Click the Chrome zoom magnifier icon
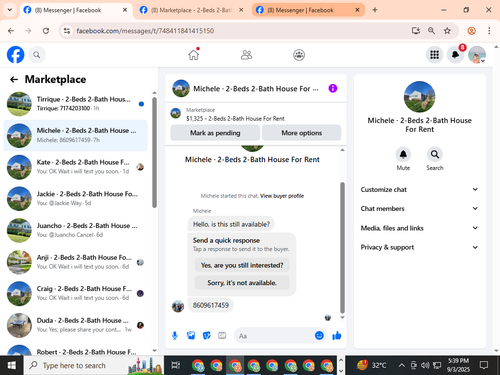Image resolution: width=500 pixels, height=375 pixels. (431, 31)
